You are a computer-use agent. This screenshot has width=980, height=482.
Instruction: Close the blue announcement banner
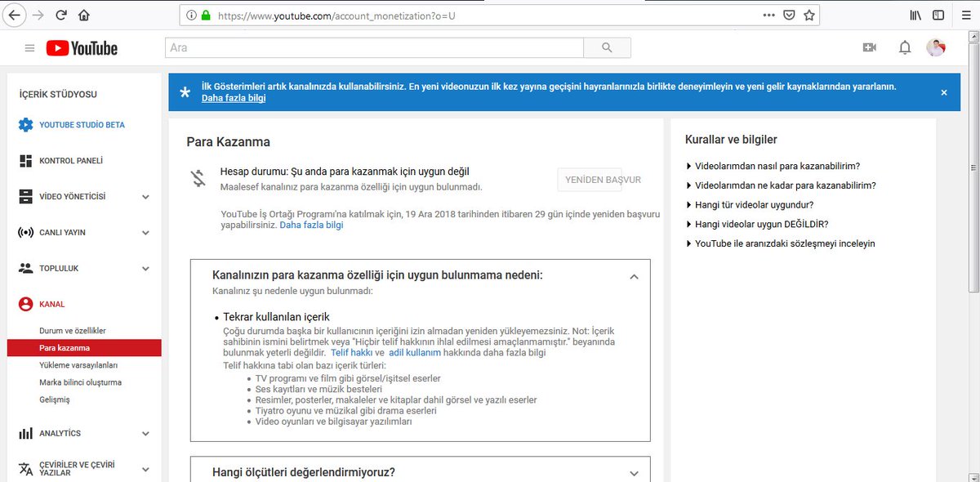pos(944,92)
